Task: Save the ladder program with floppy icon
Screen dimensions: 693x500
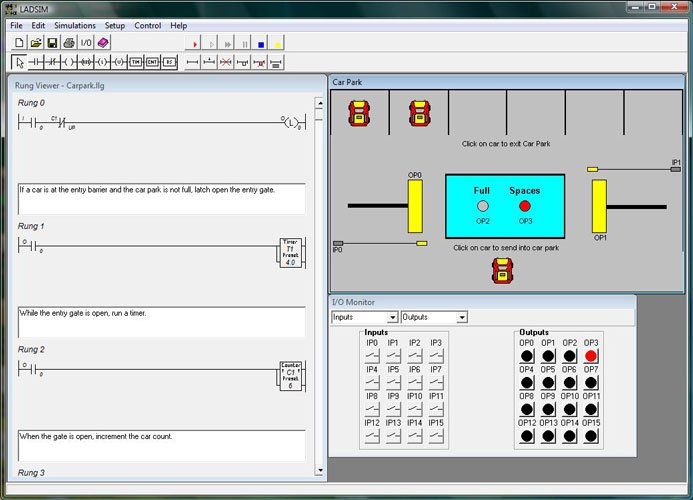Action: point(52,43)
